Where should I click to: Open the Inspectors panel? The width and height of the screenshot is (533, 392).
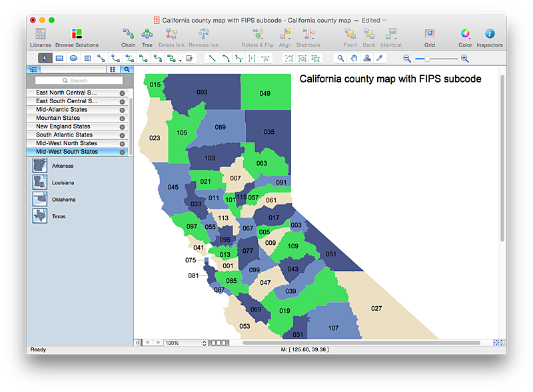[489, 34]
